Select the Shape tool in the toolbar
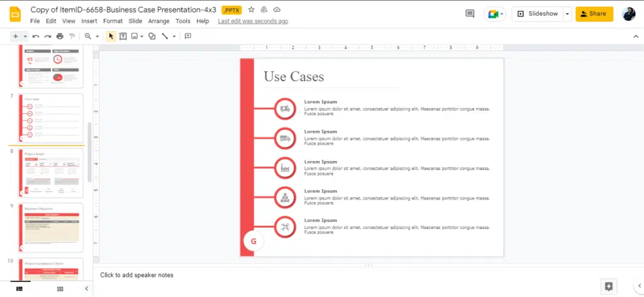This screenshot has width=644, height=297. click(x=152, y=36)
